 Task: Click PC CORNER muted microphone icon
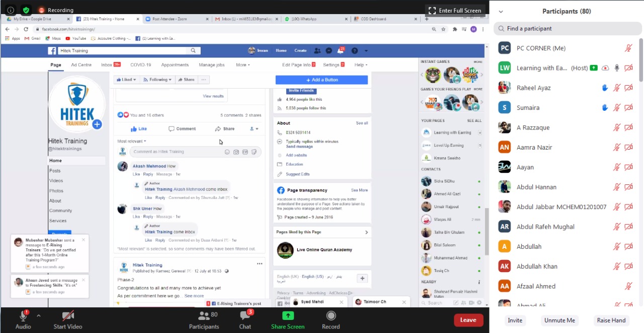pyautogui.click(x=628, y=48)
